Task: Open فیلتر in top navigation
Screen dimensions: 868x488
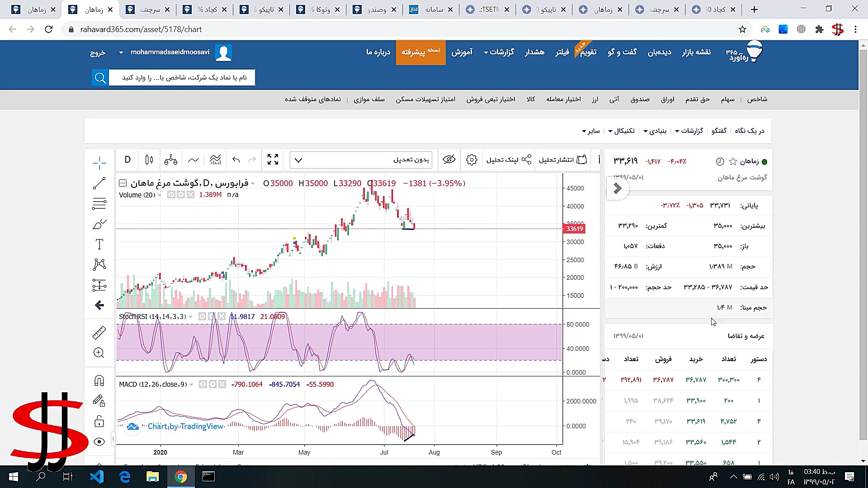Action: click(562, 52)
